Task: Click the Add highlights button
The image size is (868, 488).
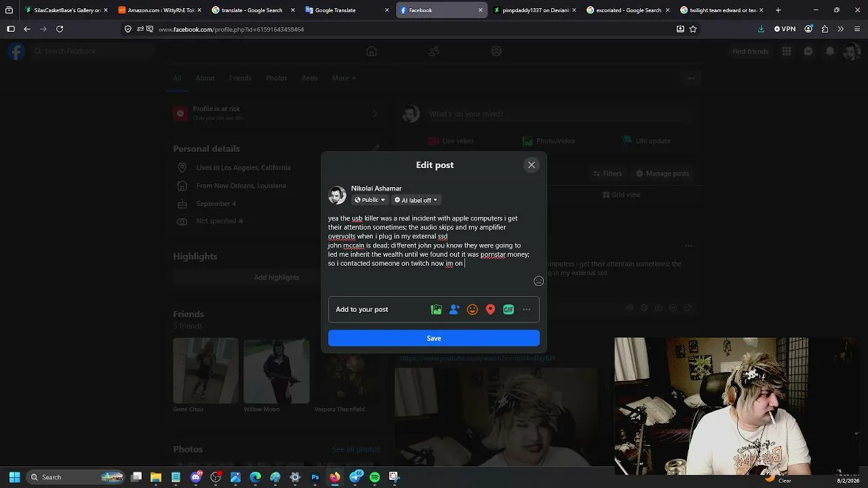Action: pyautogui.click(x=277, y=277)
